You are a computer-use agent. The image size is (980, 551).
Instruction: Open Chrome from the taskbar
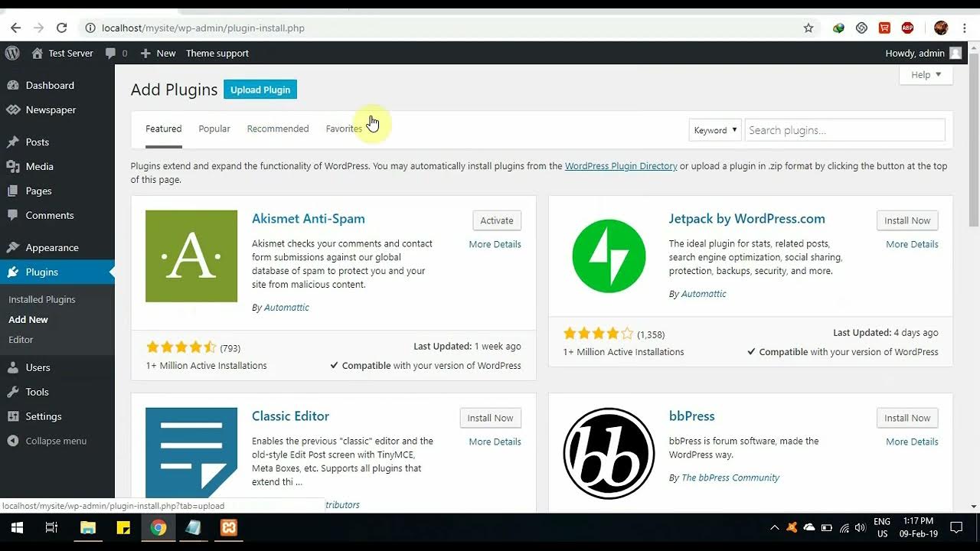point(158,528)
